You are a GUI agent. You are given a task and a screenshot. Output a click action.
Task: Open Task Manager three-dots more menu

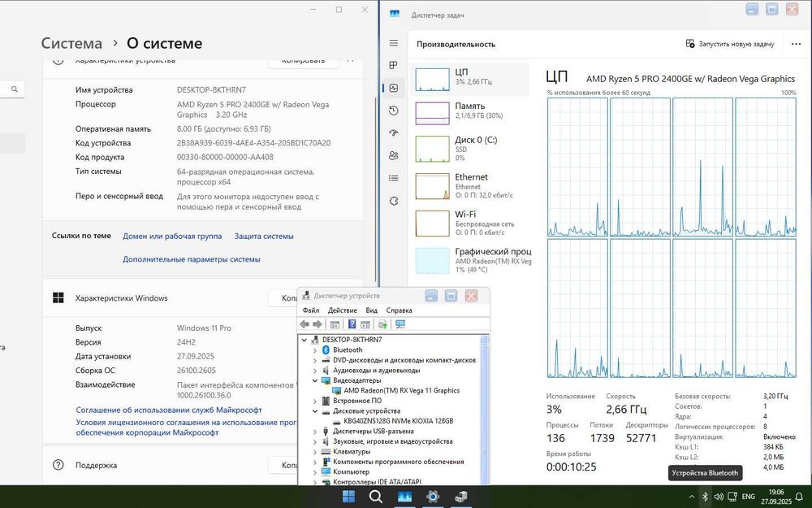[796, 44]
